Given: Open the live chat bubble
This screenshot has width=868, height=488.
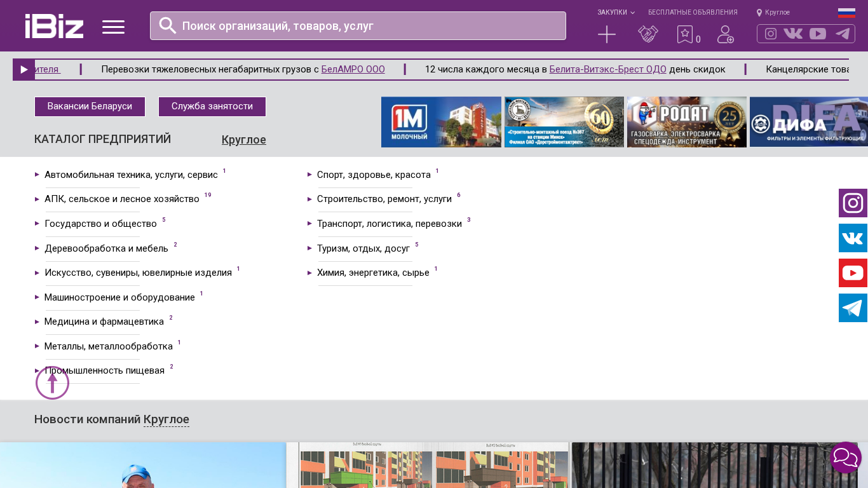Looking at the screenshot, I should pos(845,457).
